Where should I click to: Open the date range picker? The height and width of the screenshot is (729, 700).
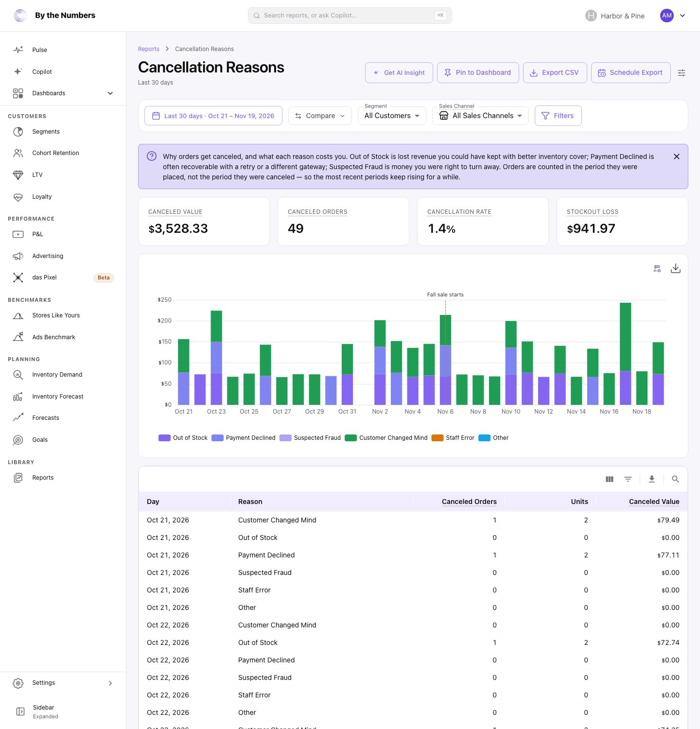tap(213, 116)
